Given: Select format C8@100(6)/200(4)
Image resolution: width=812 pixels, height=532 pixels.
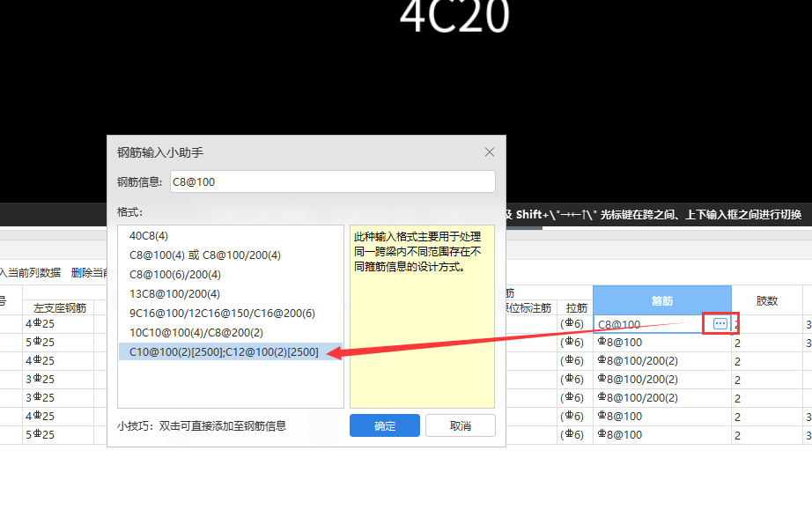Looking at the screenshot, I should (231, 275).
